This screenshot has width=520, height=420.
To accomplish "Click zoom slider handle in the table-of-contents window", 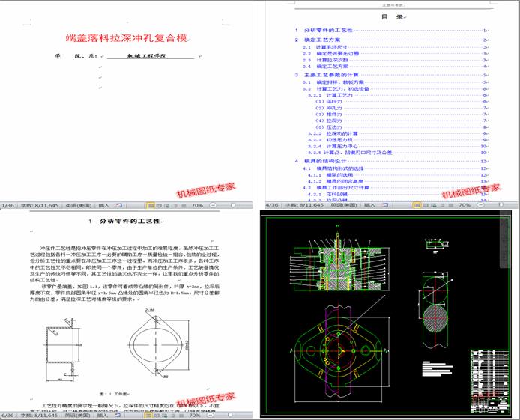I will [x=501, y=205].
